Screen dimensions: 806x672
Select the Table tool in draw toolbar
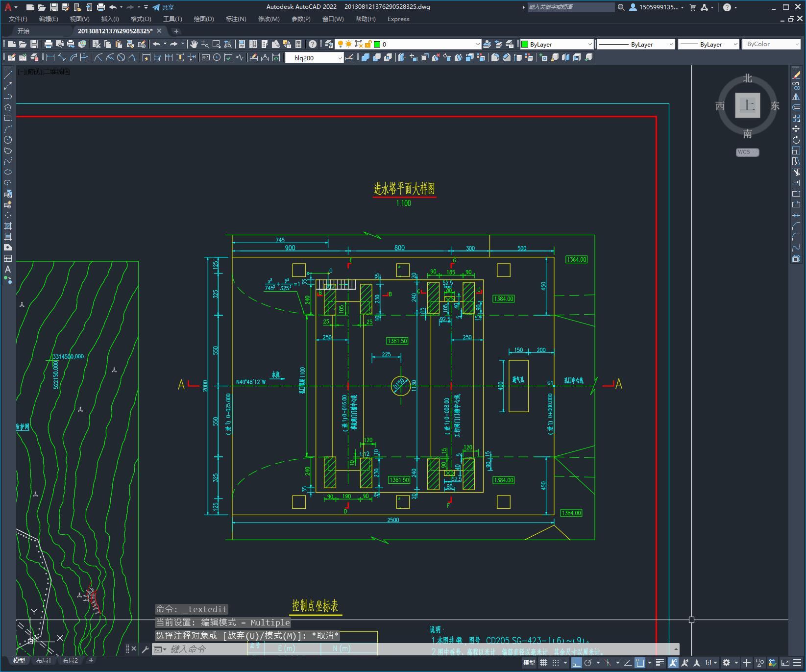(x=8, y=258)
